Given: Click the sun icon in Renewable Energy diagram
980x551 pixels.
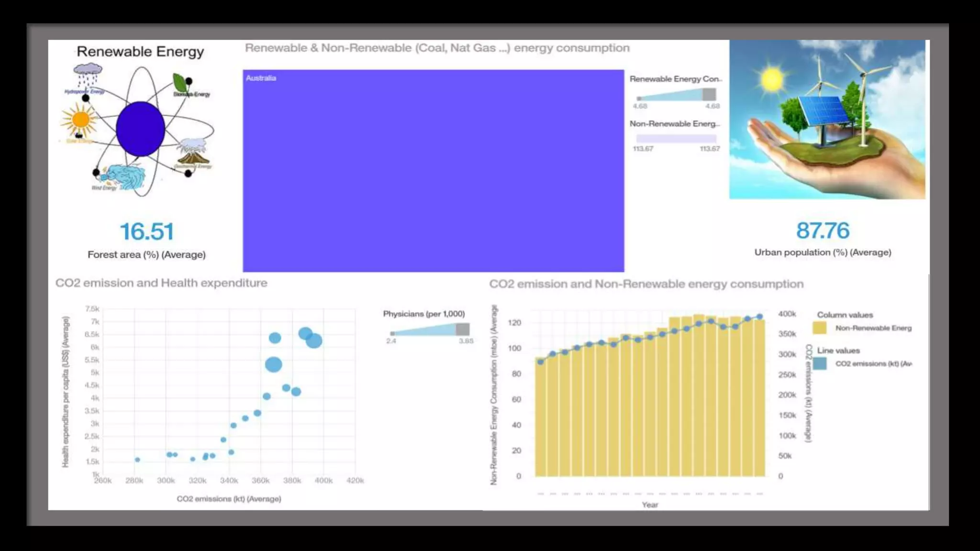Looking at the screenshot, I should click(80, 120).
